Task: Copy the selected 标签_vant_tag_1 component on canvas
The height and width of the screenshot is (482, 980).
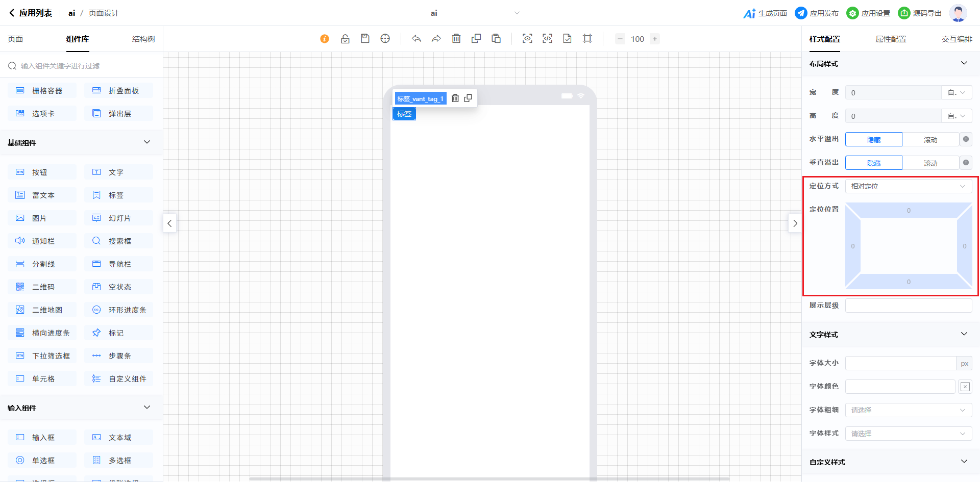Action: pyautogui.click(x=468, y=98)
